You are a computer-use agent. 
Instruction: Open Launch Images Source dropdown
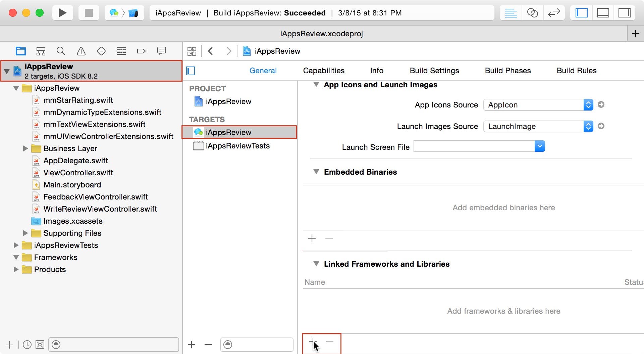[538, 126]
